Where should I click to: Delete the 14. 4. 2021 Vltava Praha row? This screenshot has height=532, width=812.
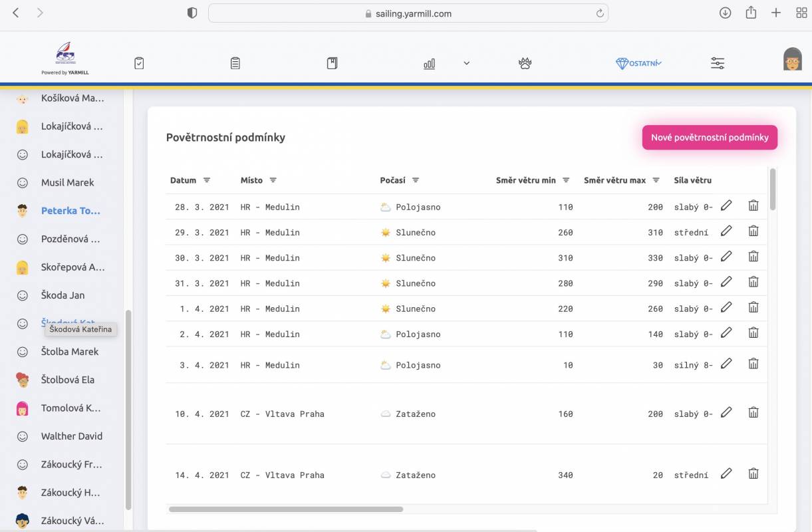click(753, 474)
